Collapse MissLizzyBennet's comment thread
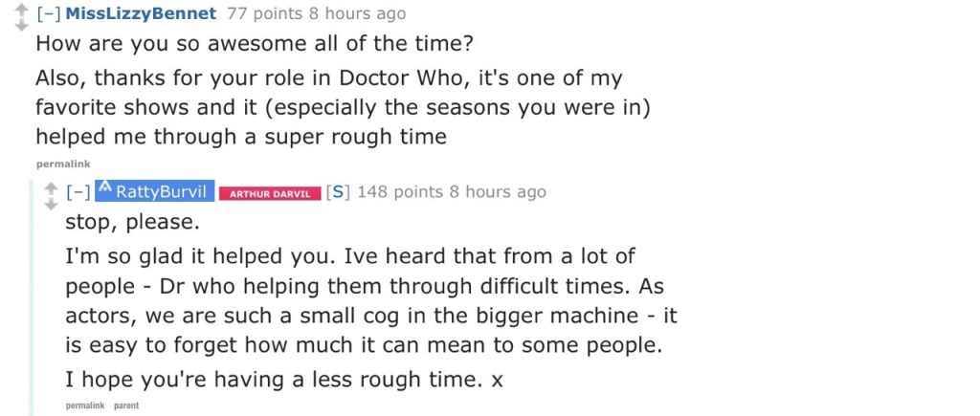Image resolution: width=980 pixels, height=416 pixels. 47,13
